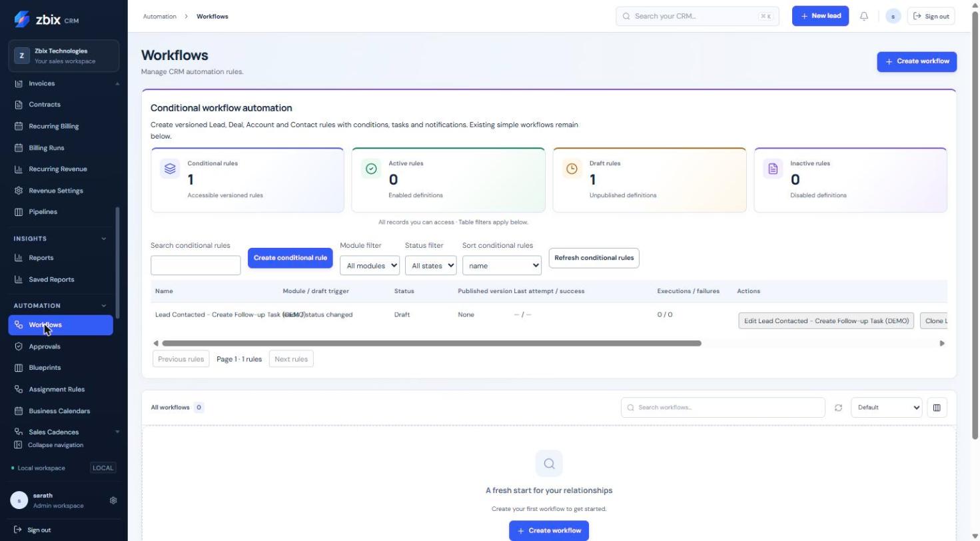Open the Status filter dropdown
The width and height of the screenshot is (980, 541).
(430, 265)
